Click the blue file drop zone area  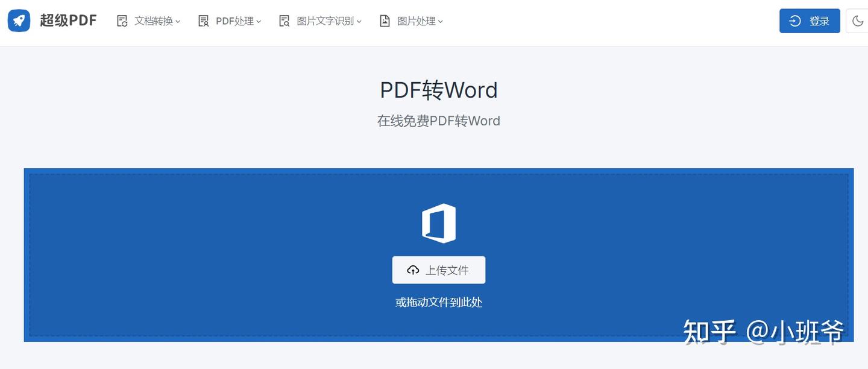tap(439, 255)
